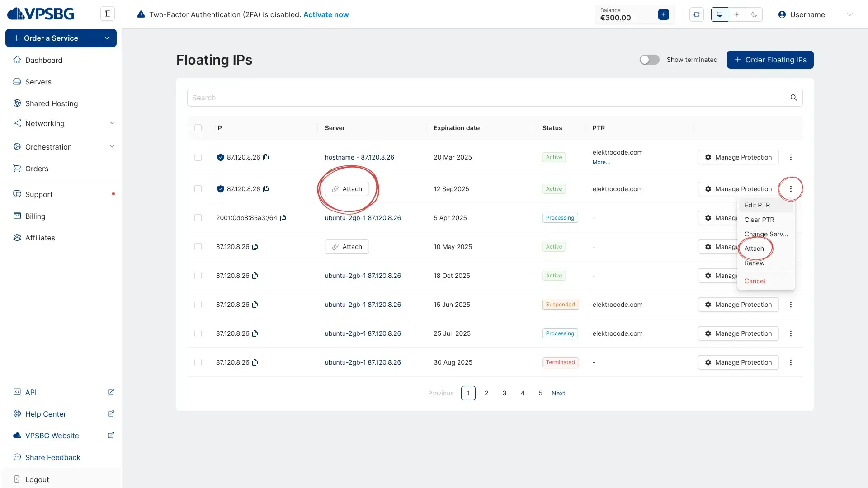Click the blue plus add-balance icon
Viewport: 868px width, 488px height.
664,14
